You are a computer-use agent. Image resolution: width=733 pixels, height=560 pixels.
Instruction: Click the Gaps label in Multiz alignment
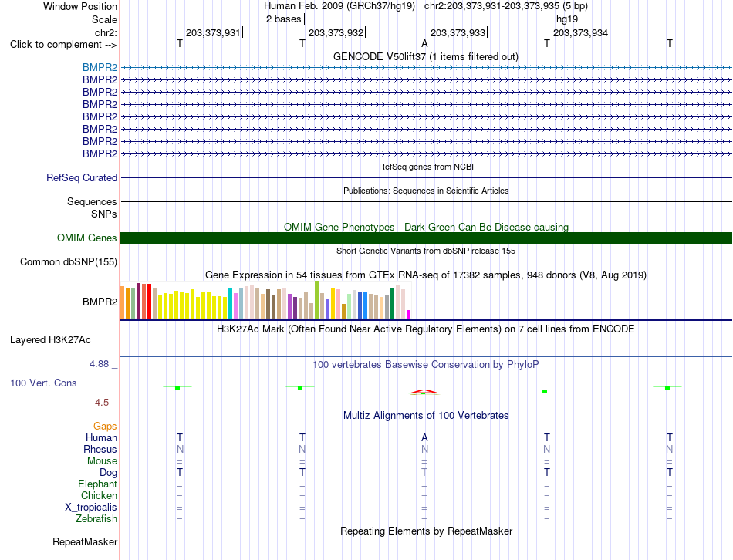105,426
